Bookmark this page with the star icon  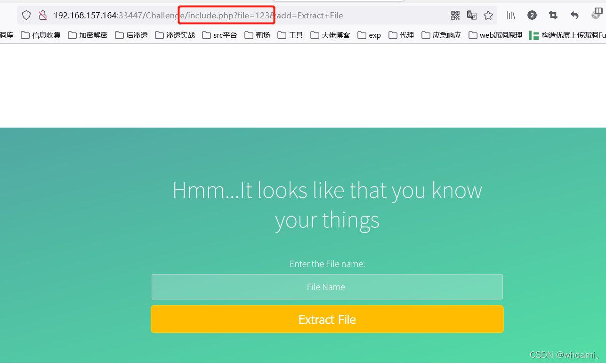tap(488, 16)
